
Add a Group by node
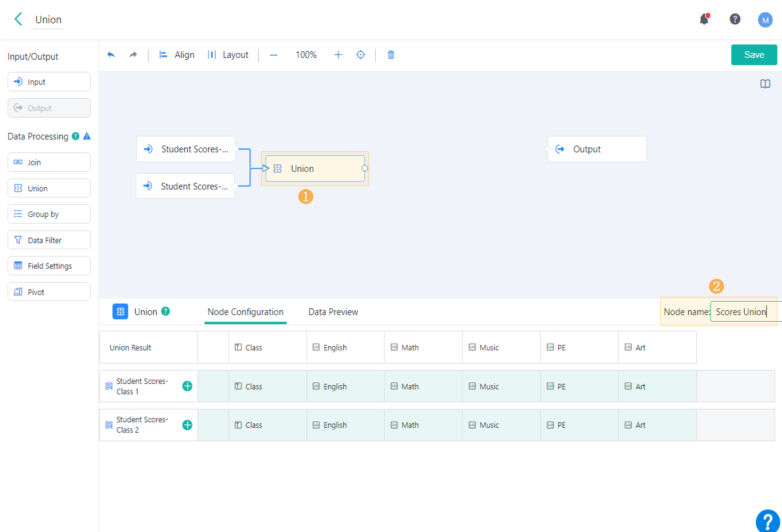coord(49,214)
